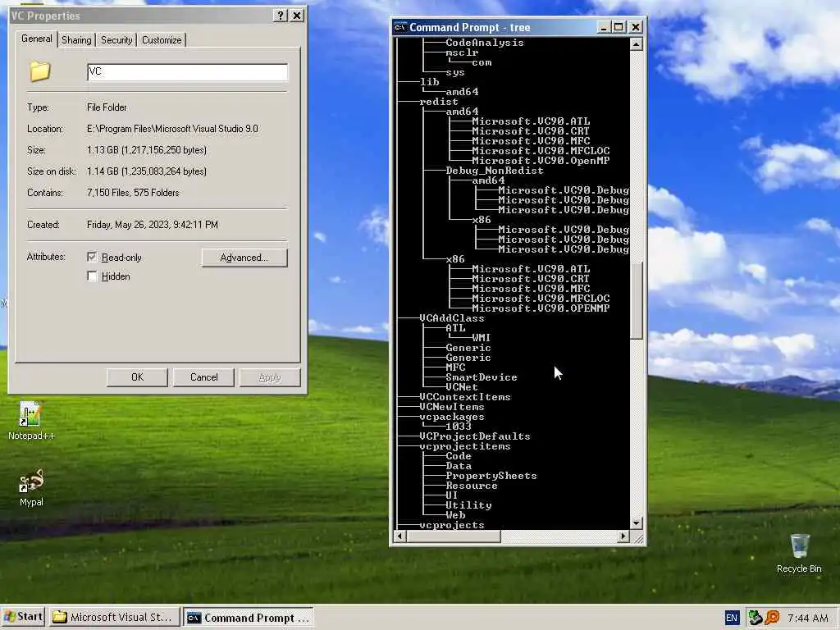
Task: Click the 'WMI' tree entry
Action: (x=481, y=337)
